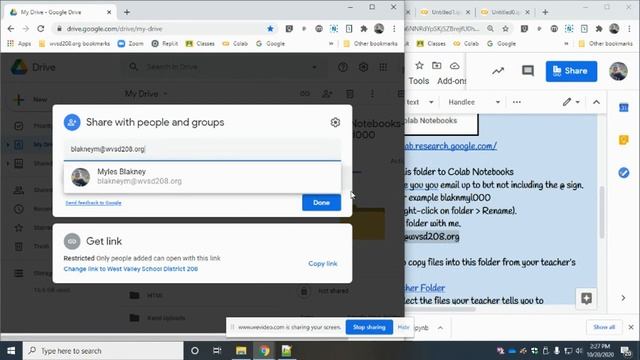
Task: Switch to My Drive - Google Drive tab
Action: tap(59, 12)
